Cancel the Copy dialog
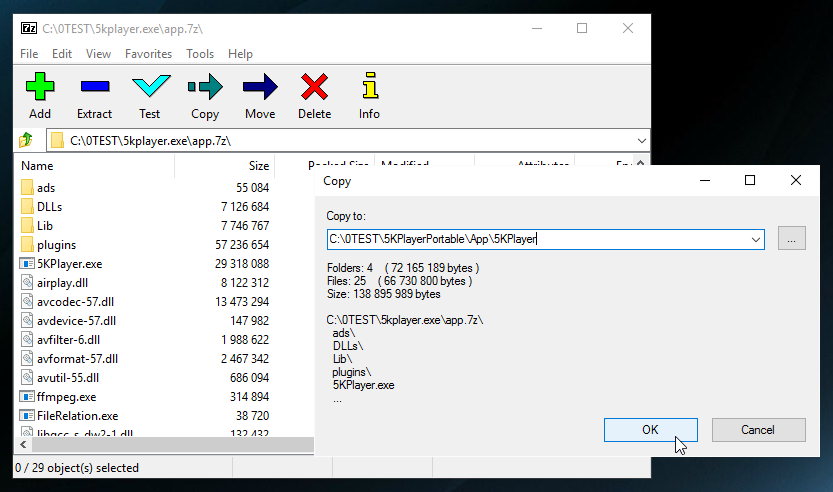Viewport: 833px width, 492px height. 759,430
